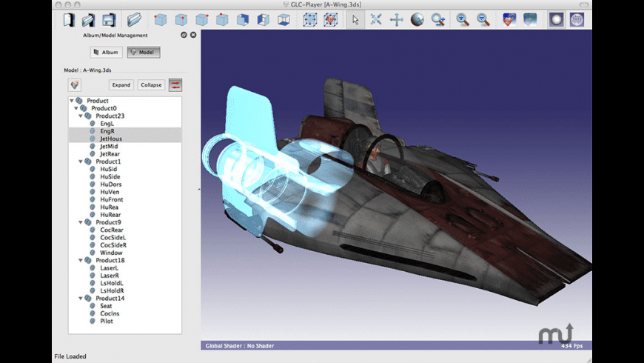The height and width of the screenshot is (363, 644).
Task: Open model files with the folder icon
Action: point(134,20)
